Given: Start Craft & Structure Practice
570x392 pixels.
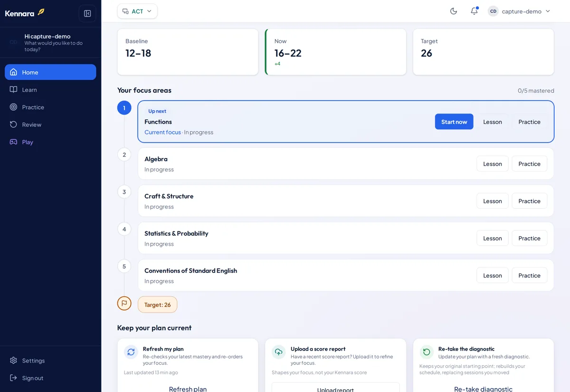Looking at the screenshot, I should click(x=530, y=201).
